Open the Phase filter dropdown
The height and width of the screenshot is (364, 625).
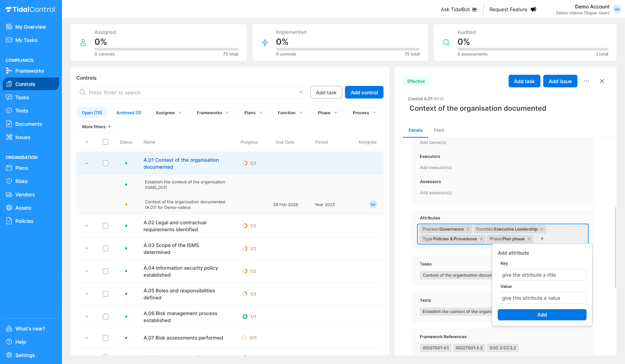(x=328, y=112)
